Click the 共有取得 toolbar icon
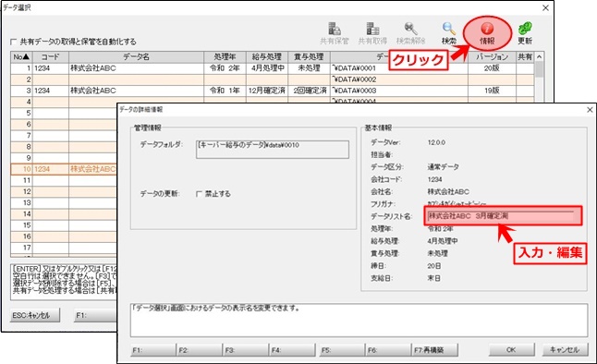Screen dimensions: 597x364 pos(372,33)
